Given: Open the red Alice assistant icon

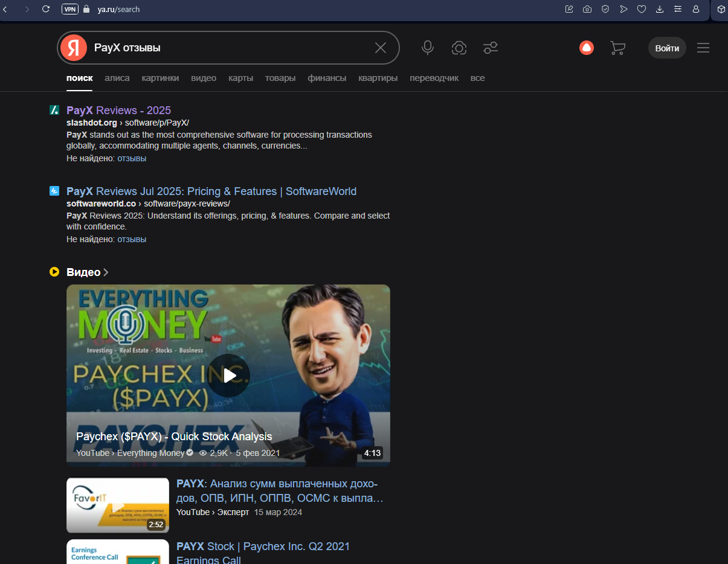Looking at the screenshot, I should click(587, 48).
